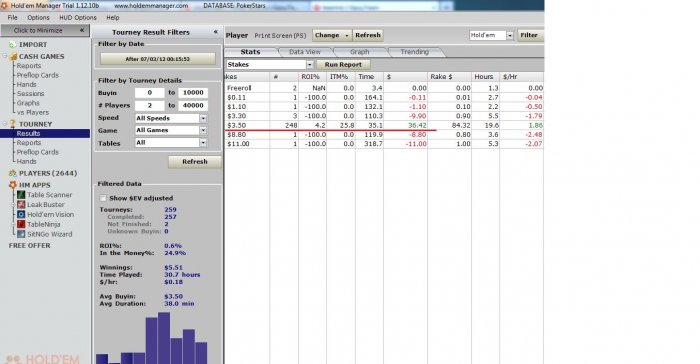Click the tallest histogram bar

click(x=164, y=338)
